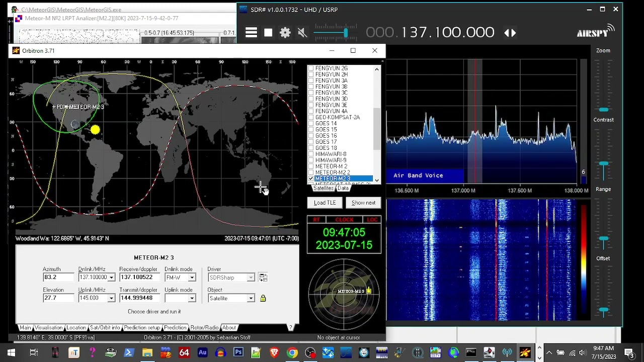Toggle the padlock icon beside the Object dropdown

click(263, 298)
